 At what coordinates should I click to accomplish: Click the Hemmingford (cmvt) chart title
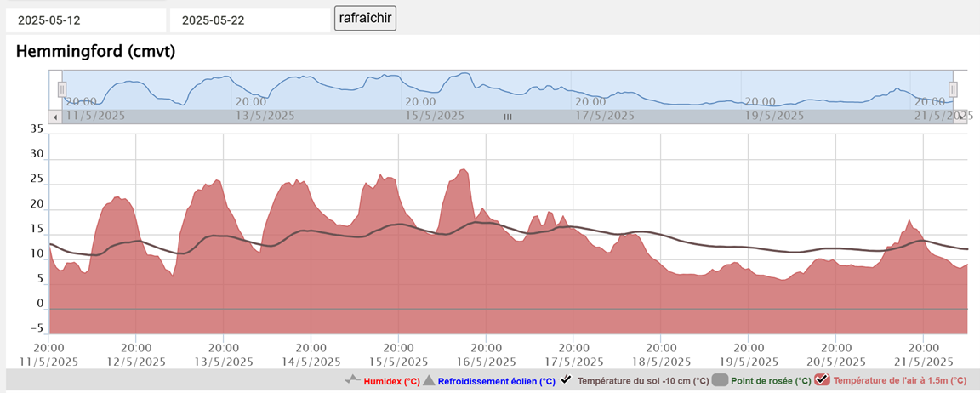point(95,52)
